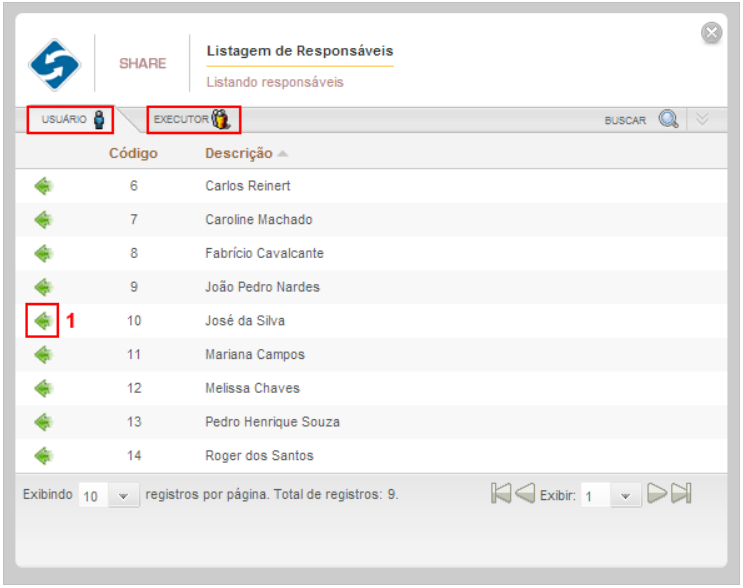Choose João Pedro Nardes via green arrow
The image size is (743, 588).
[x=44, y=287]
